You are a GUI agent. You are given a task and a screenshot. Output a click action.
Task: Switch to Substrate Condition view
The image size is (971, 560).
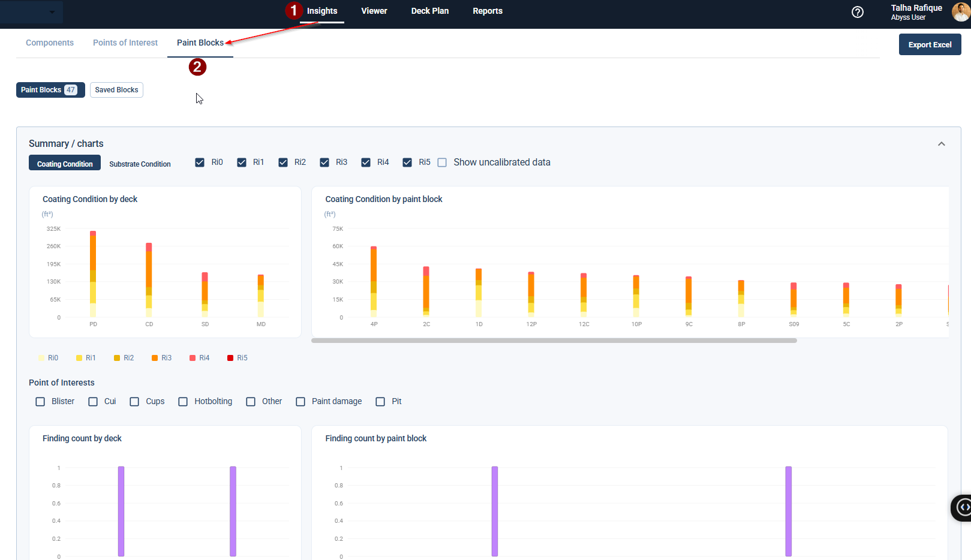(x=140, y=164)
